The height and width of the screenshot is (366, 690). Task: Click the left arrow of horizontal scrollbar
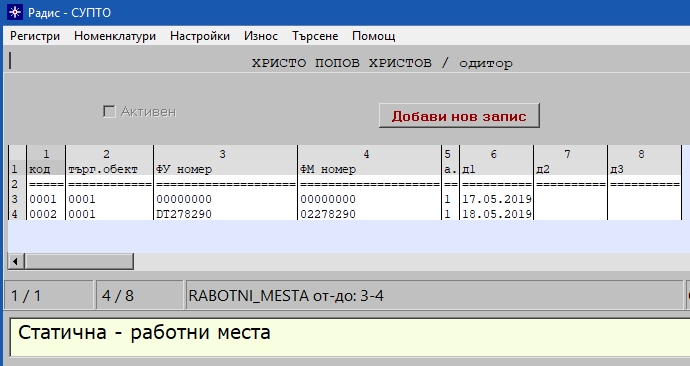[x=16, y=261]
